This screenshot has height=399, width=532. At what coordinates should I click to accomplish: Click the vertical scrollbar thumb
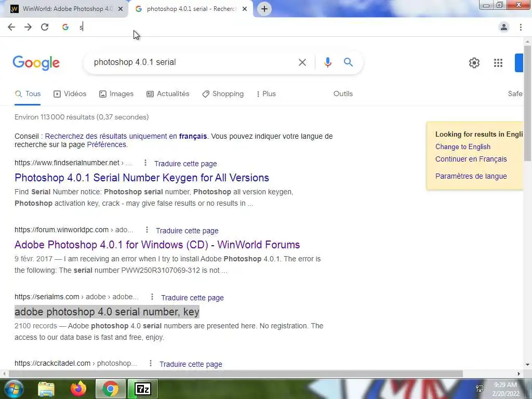pos(527,103)
